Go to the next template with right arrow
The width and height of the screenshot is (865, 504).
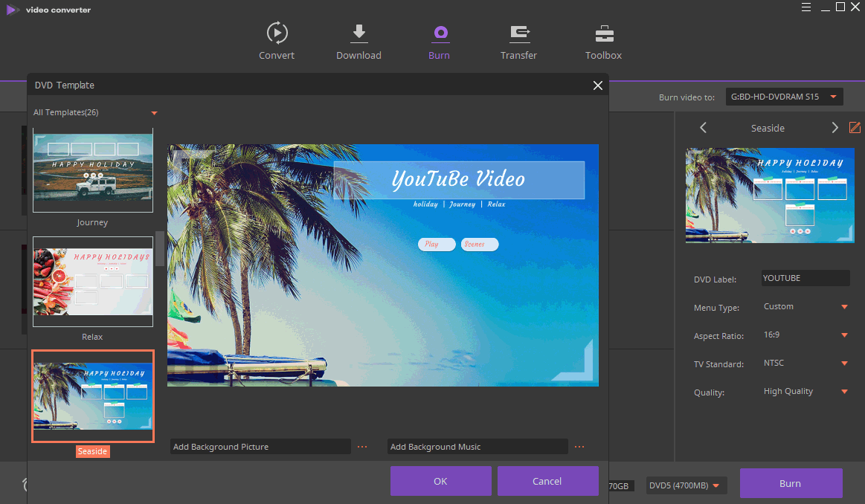[x=835, y=128]
